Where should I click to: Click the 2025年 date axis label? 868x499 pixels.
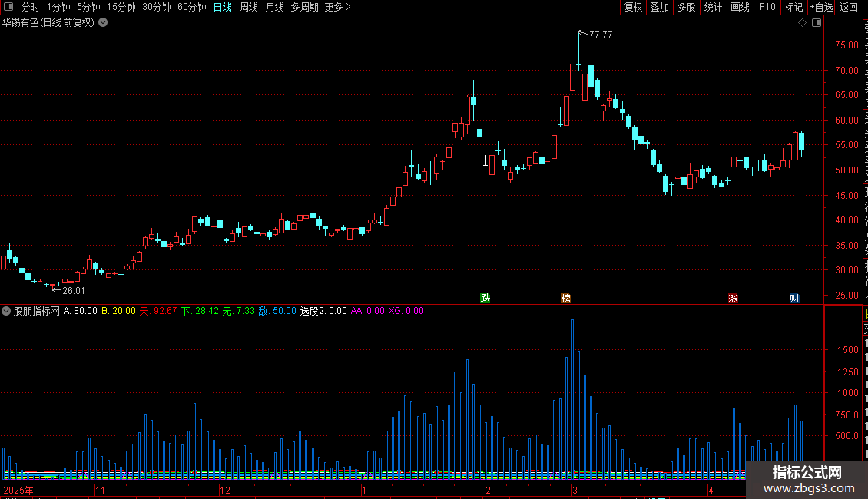[x=18, y=490]
